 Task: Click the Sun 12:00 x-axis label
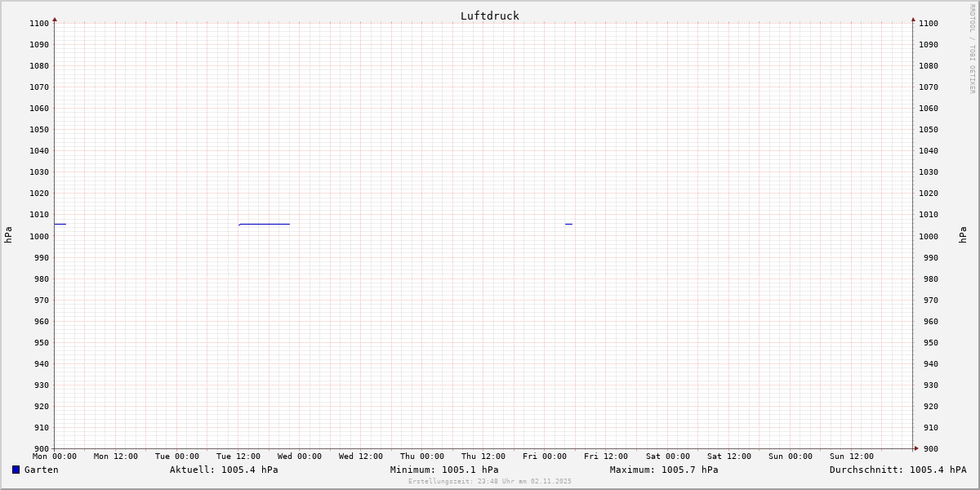[x=851, y=457]
